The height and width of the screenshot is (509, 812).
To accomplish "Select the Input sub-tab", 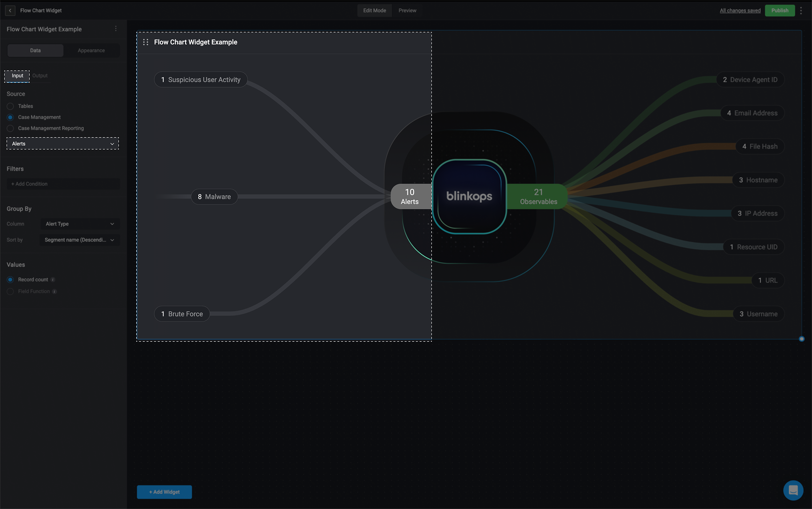I will click(x=17, y=76).
